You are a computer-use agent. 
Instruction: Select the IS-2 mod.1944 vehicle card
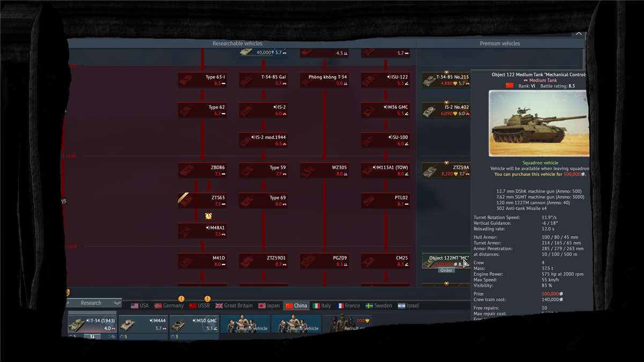pyautogui.click(x=264, y=140)
